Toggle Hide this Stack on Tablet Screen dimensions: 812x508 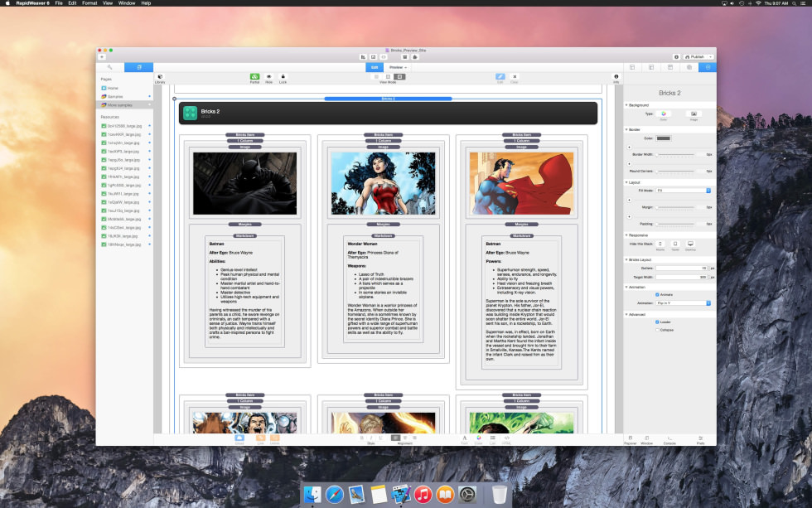click(x=675, y=244)
